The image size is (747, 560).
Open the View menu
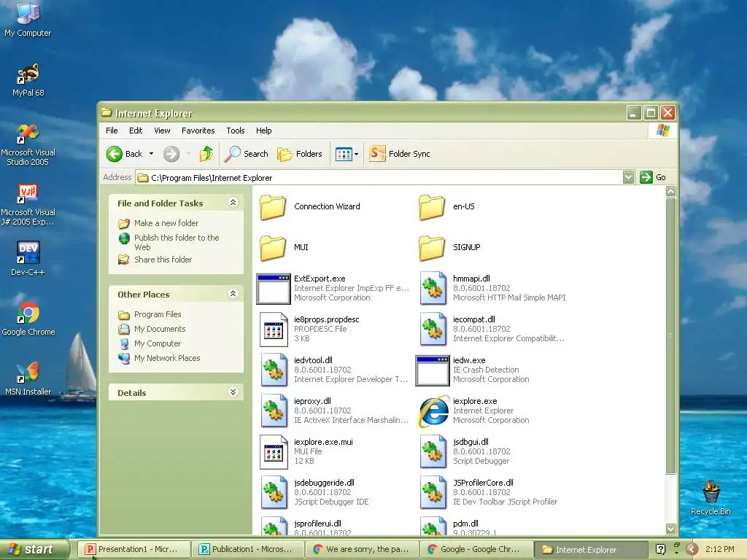[162, 131]
